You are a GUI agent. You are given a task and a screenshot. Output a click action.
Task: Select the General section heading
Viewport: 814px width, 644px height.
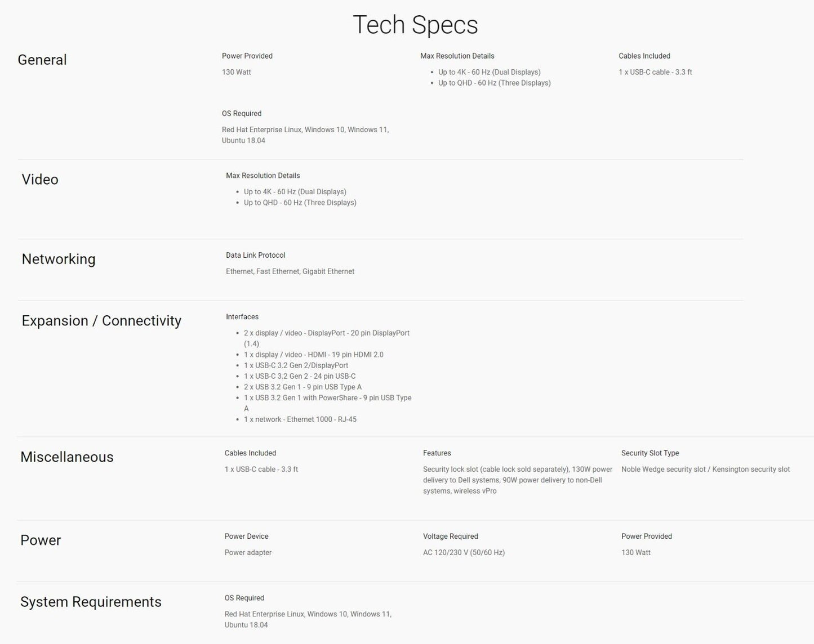42,60
